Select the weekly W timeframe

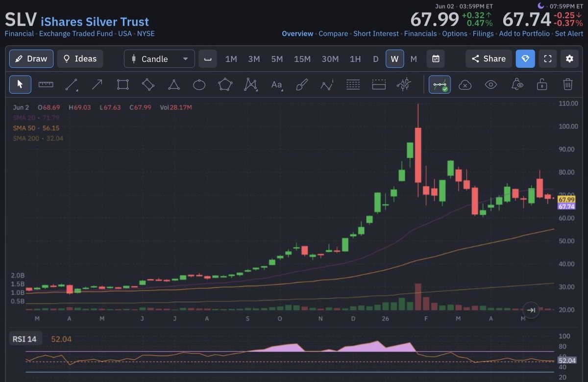point(394,59)
